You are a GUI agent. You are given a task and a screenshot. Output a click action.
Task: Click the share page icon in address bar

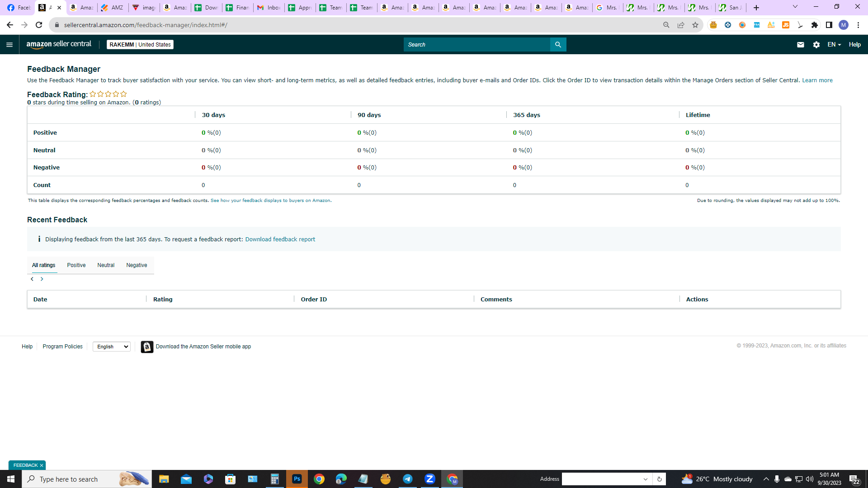(681, 25)
